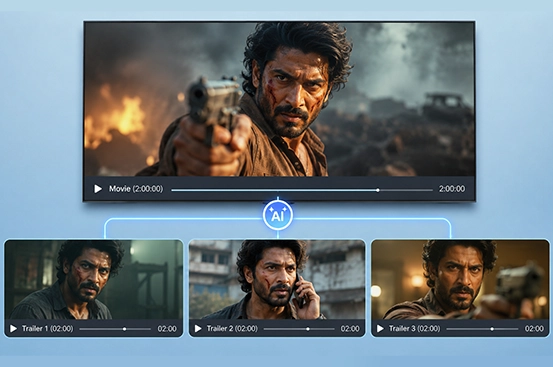Click Trailer 3 progress slider handle

tap(492, 329)
